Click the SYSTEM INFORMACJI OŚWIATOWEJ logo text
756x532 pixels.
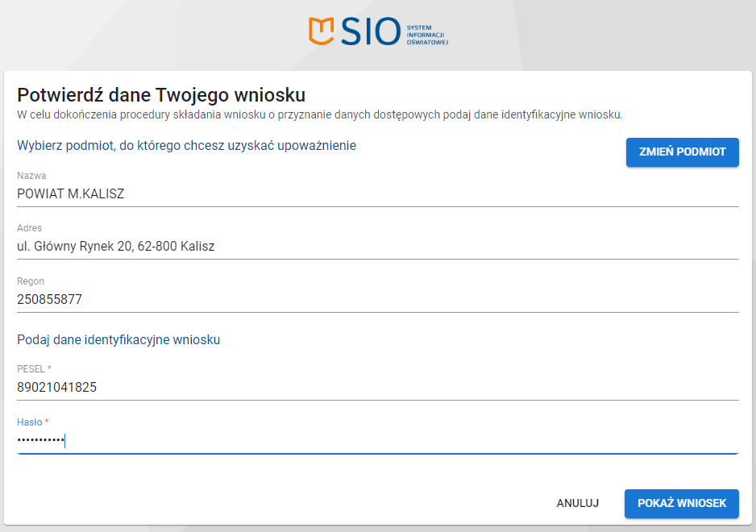pos(426,34)
